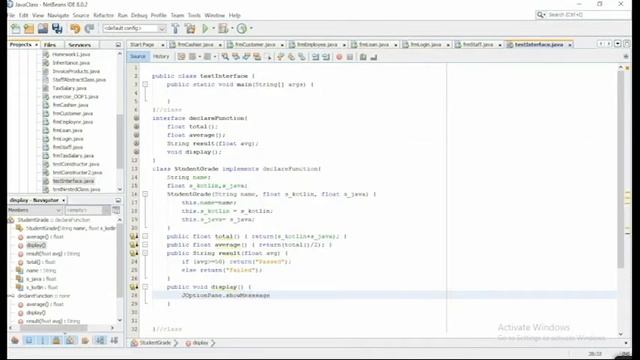
Task: Click the New Project toolbar icon
Action: point(29,29)
